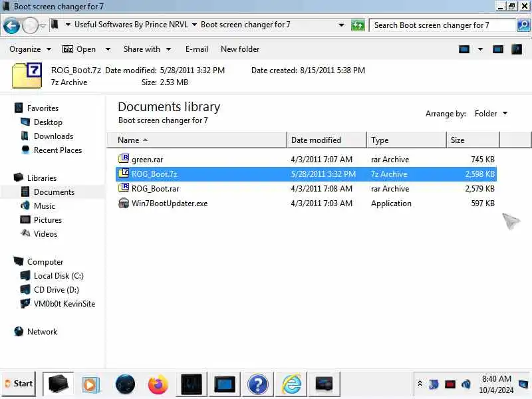Click the Boot screen changer for 7 breadcrumb

tap(245, 25)
